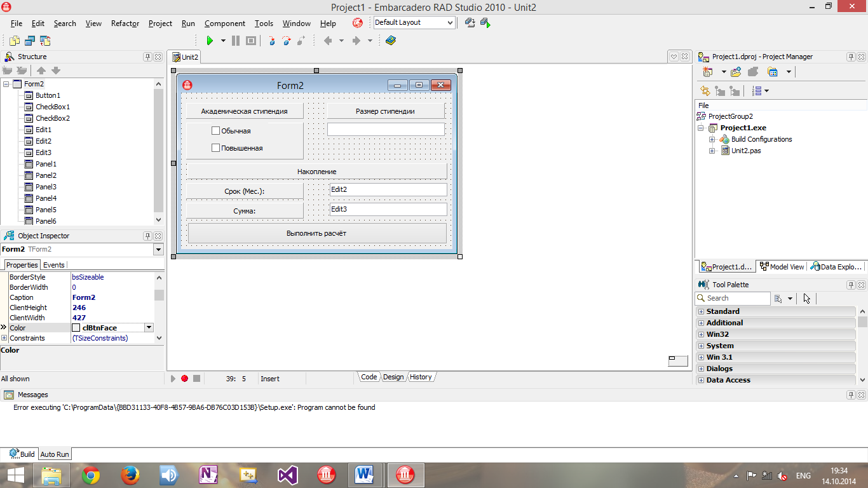Click the View folder icon in Project Manager
Screen dimensions: 868x488
tap(772, 72)
